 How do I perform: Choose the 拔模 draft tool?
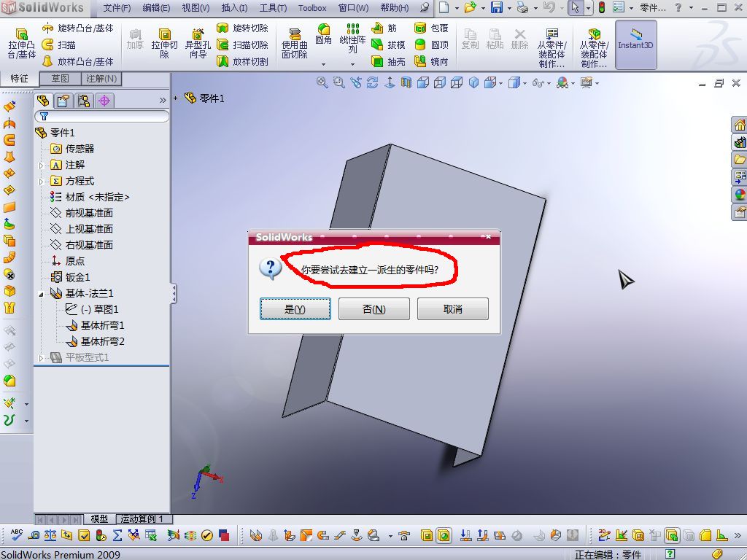coord(388,44)
